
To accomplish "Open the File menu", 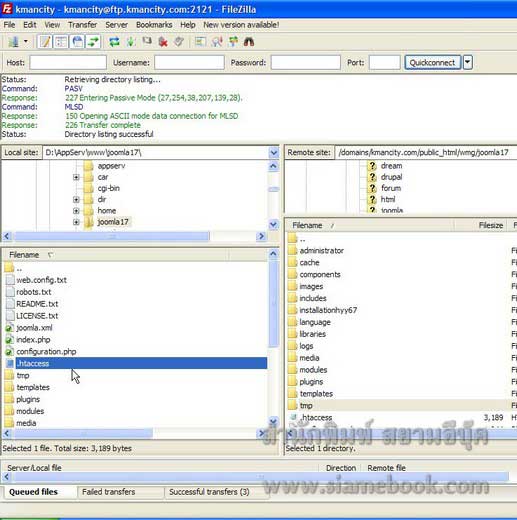I will (9, 25).
